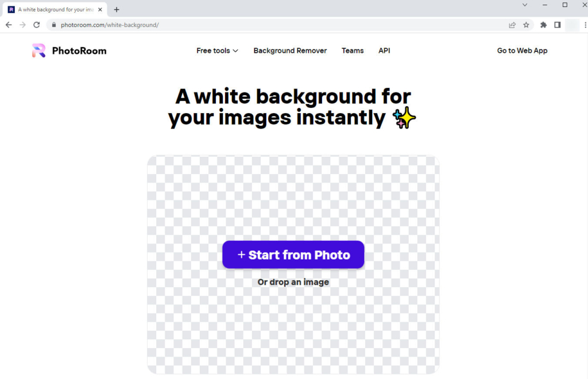Open the API page

point(384,51)
